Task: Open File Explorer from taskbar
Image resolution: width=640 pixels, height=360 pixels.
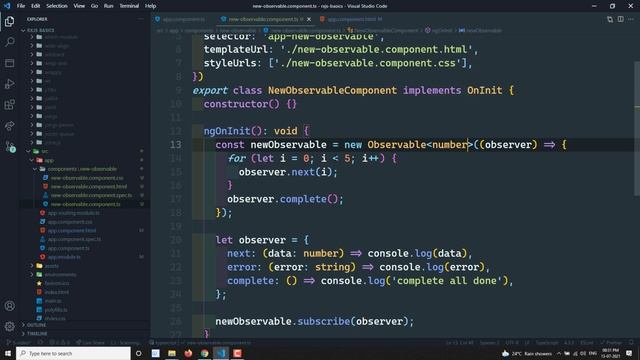Action: pyautogui.click(x=172, y=353)
